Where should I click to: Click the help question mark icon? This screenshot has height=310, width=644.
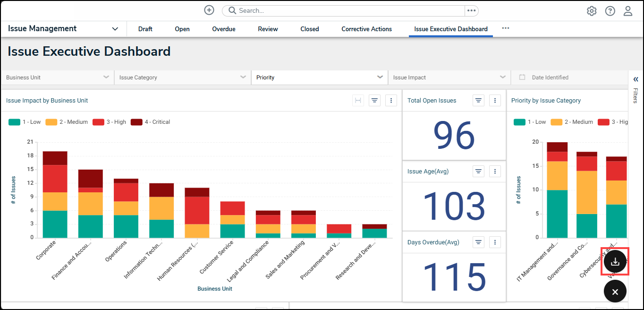click(x=610, y=11)
